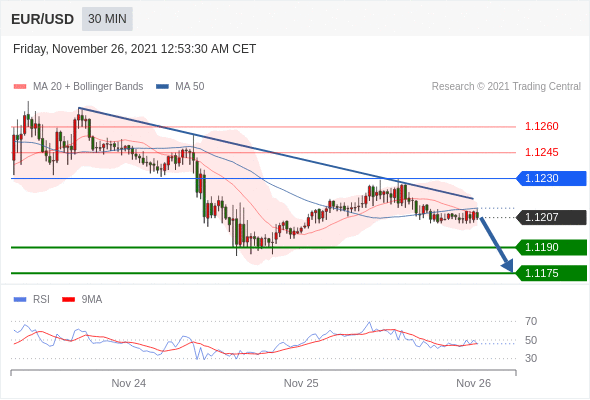This screenshot has height=400, width=590.
Task: Click the Nov 24 date axis label
Action: coord(129,383)
